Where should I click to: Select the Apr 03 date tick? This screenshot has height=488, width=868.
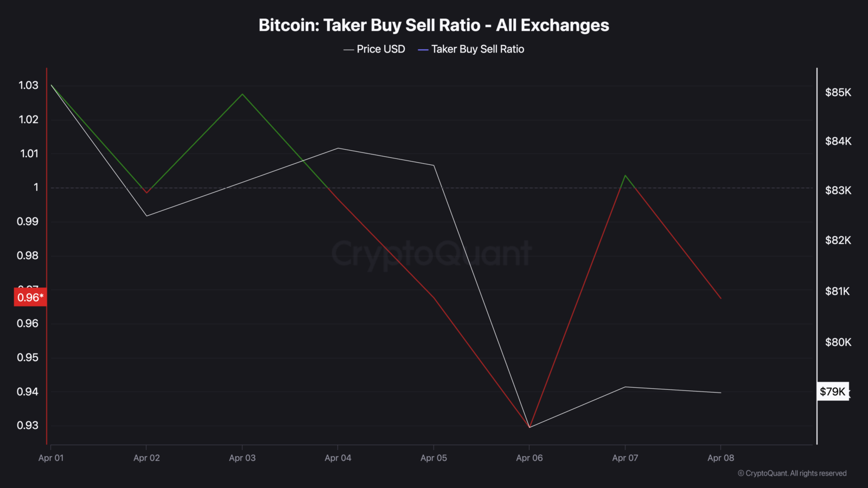pos(242,458)
